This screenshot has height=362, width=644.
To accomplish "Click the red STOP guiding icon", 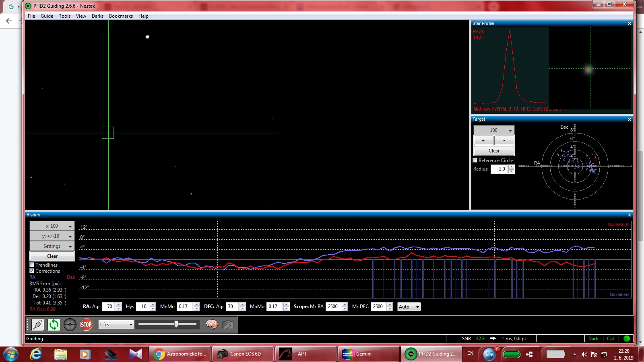I will click(x=86, y=325).
